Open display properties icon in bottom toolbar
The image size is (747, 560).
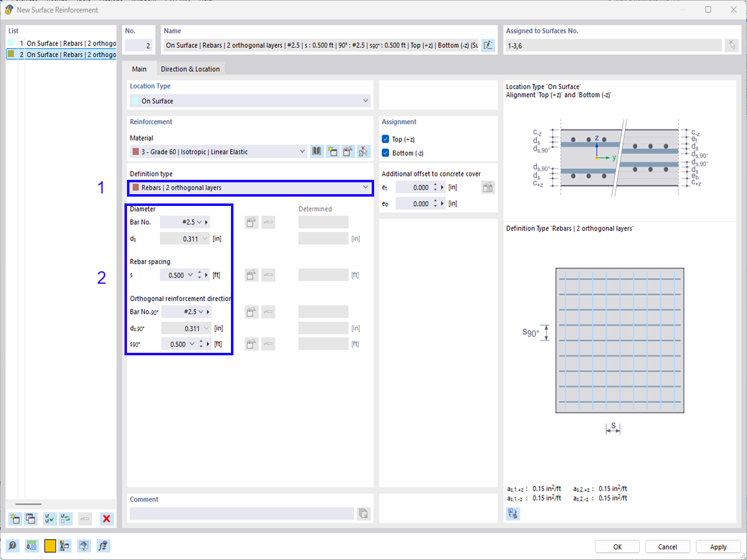point(65,546)
